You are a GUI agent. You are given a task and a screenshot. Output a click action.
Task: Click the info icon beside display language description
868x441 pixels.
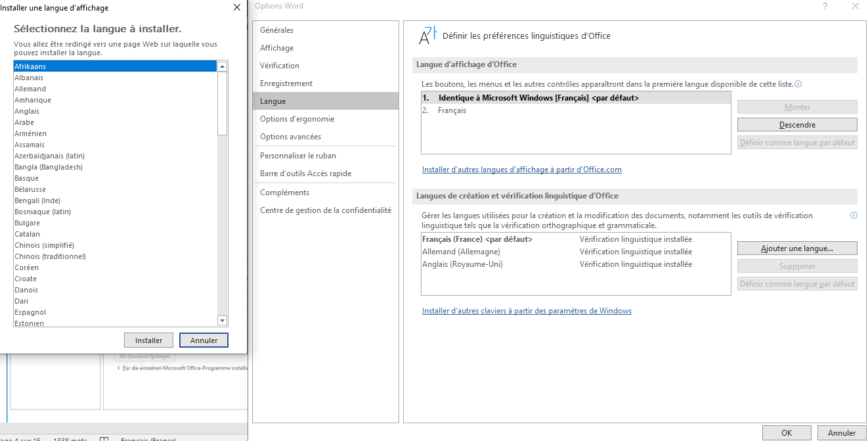click(x=798, y=84)
